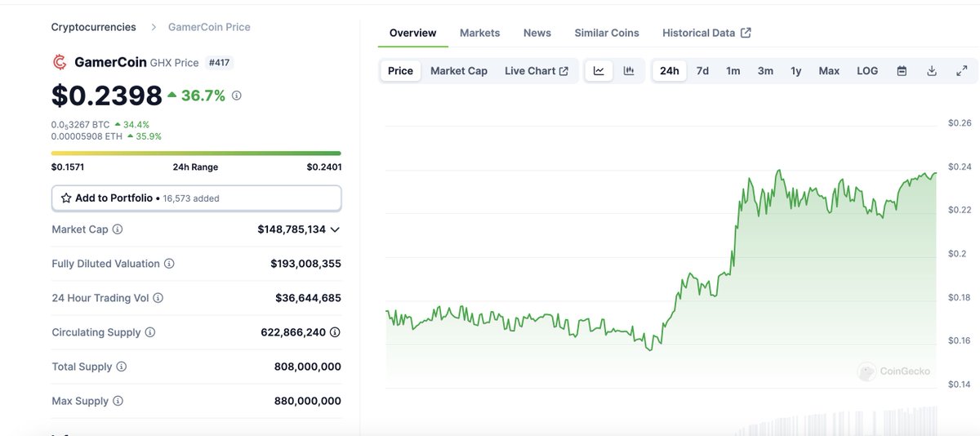
Task: Click the 0.00005908 ETH price text
Action: pyautogui.click(x=87, y=136)
